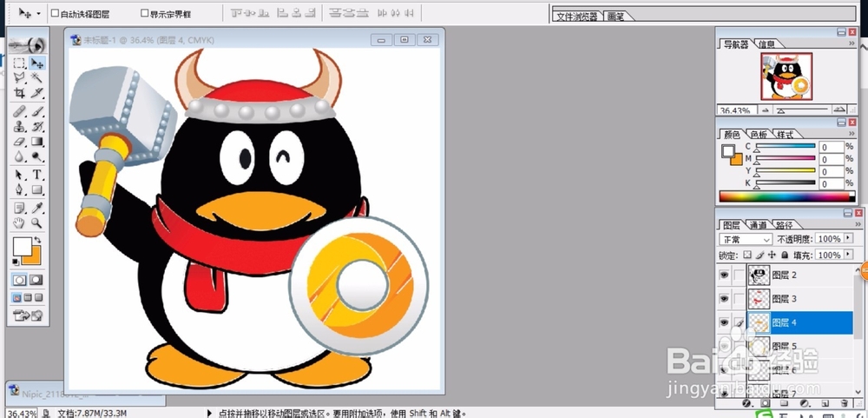Select the Clone Stamp tool
The width and height of the screenshot is (868, 418).
(x=19, y=127)
